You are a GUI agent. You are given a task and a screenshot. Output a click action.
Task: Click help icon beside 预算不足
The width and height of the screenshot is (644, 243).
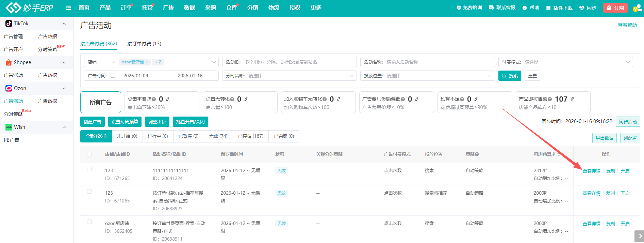click(462, 99)
